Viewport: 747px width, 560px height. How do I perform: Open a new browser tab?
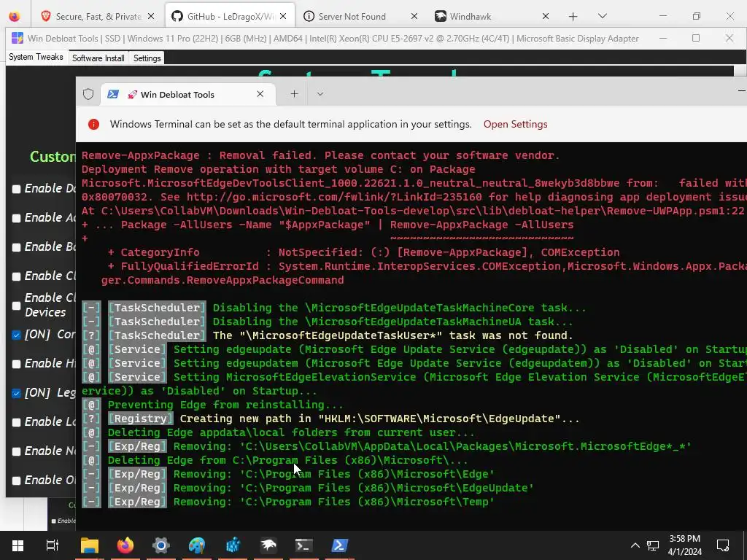573,16
